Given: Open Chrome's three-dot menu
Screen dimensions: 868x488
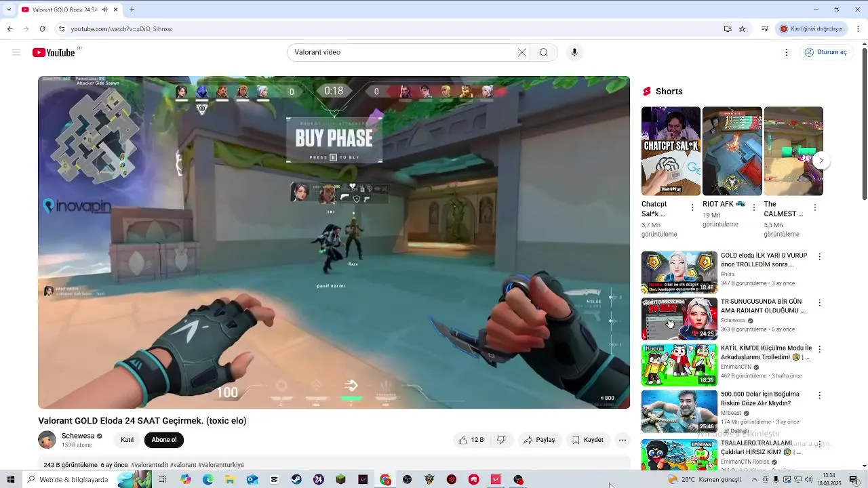Looking at the screenshot, I should point(859,29).
